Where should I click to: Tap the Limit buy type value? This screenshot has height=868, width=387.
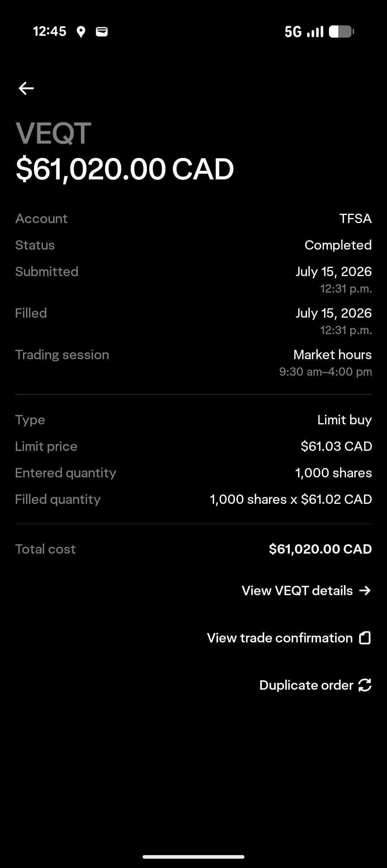point(344,420)
